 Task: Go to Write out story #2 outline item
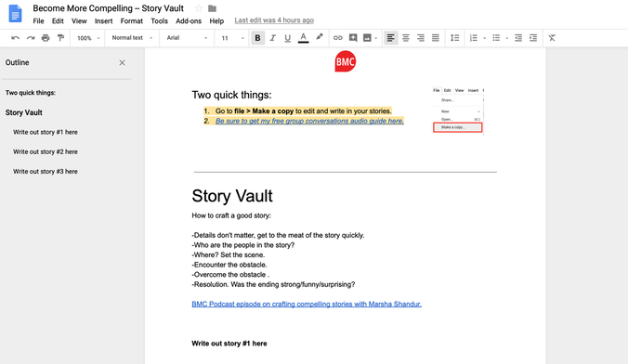pyautogui.click(x=46, y=151)
